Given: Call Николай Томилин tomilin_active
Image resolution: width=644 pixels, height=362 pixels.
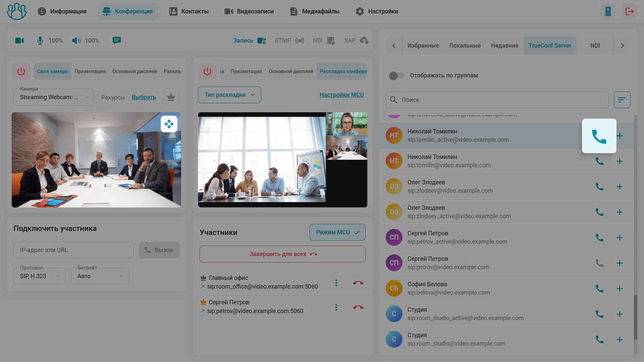Looking at the screenshot, I should click(x=599, y=136).
